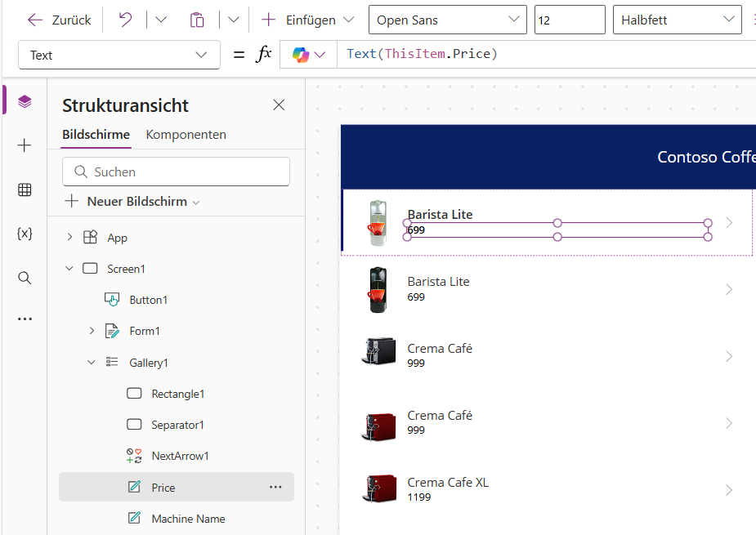Close the Strukturansicht panel
This screenshot has width=756, height=535.
click(x=279, y=105)
